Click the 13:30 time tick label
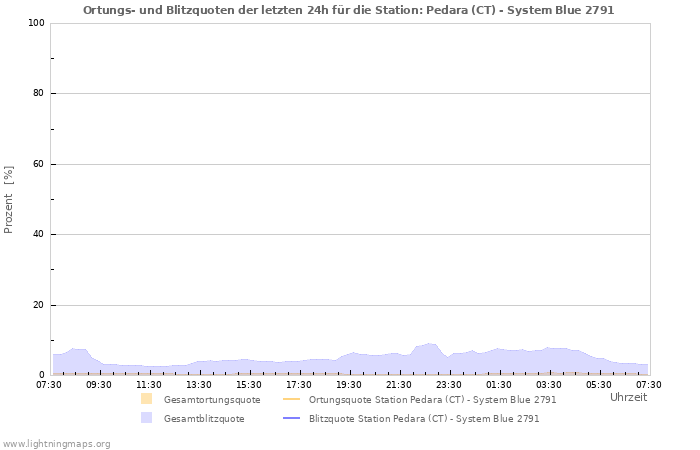 [x=199, y=385]
